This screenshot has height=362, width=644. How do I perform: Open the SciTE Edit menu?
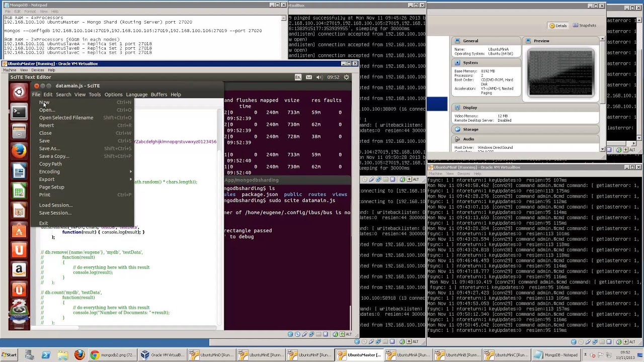48,95
